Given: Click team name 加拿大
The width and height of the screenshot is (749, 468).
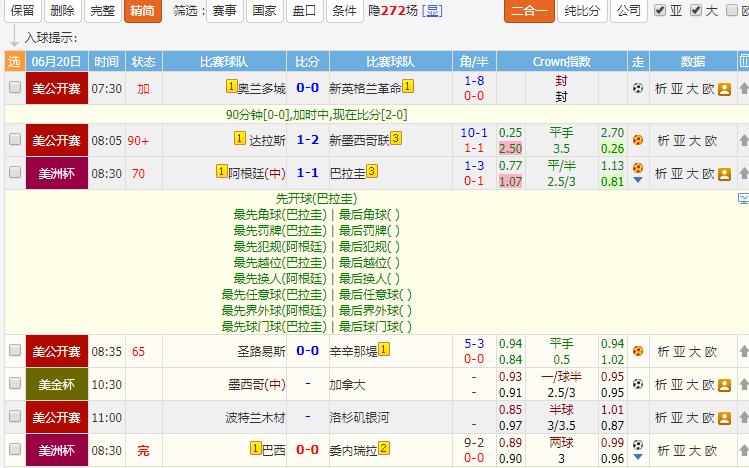Looking at the screenshot, I should pos(347,384).
